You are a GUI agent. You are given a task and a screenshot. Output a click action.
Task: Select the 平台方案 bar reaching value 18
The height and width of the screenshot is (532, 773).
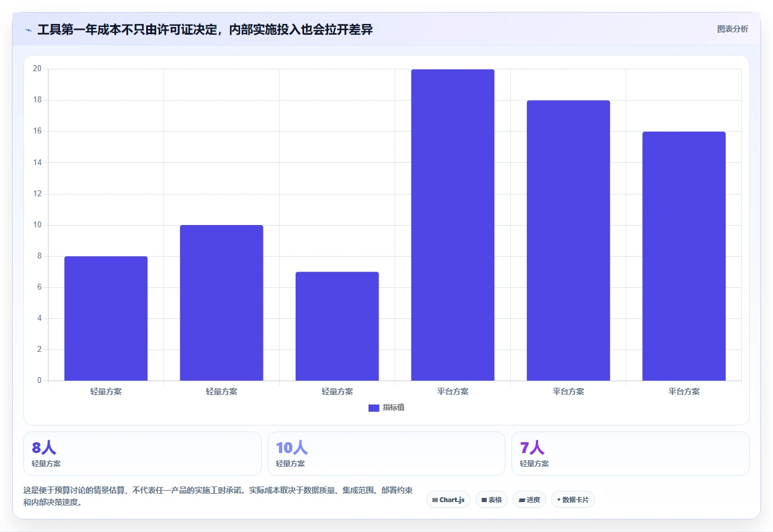(x=568, y=241)
